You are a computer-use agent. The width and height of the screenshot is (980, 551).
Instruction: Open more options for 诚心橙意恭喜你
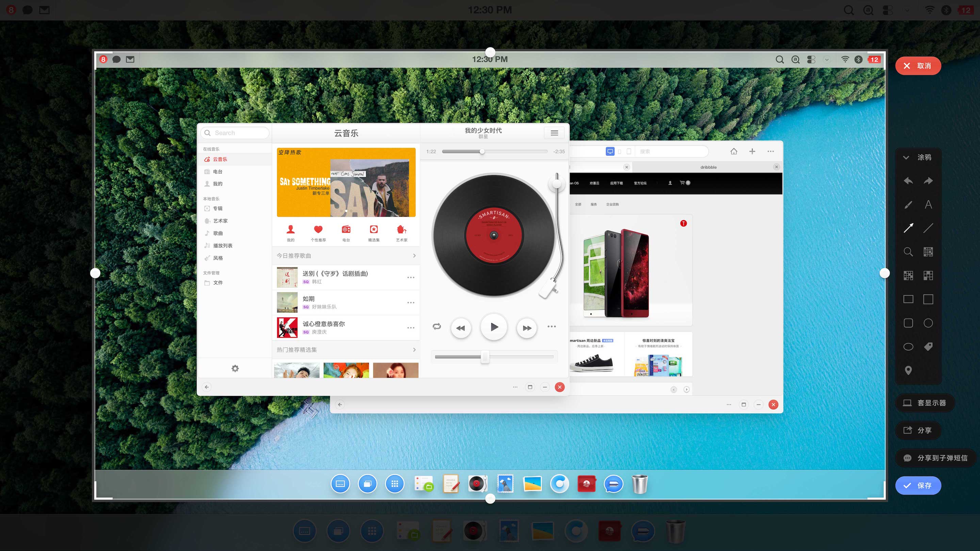pyautogui.click(x=411, y=328)
